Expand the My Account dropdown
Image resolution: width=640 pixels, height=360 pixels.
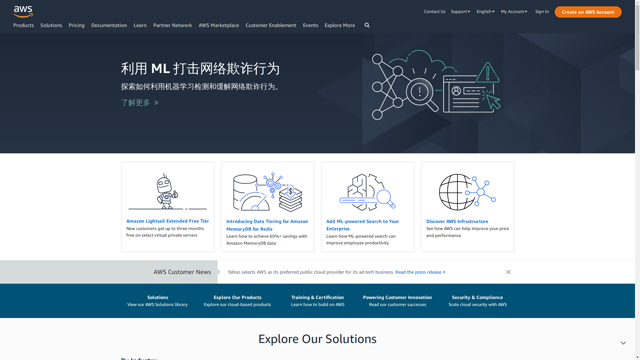click(x=514, y=12)
